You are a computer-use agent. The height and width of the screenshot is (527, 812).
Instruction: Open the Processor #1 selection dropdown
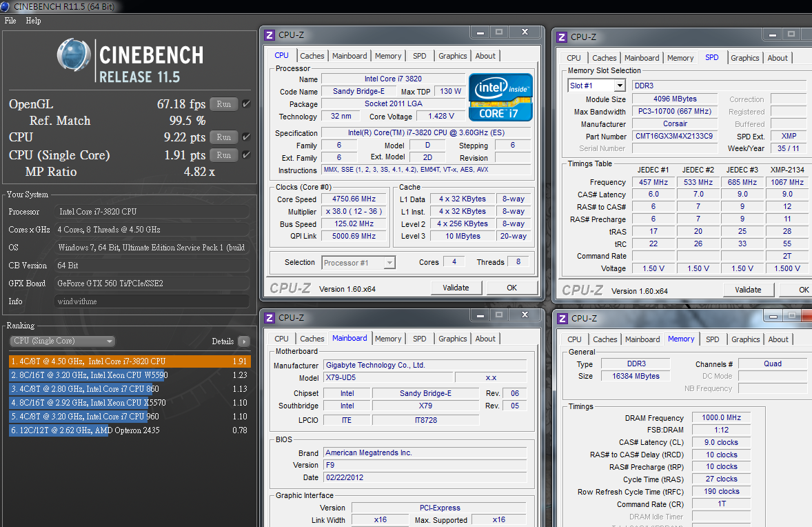click(x=358, y=263)
